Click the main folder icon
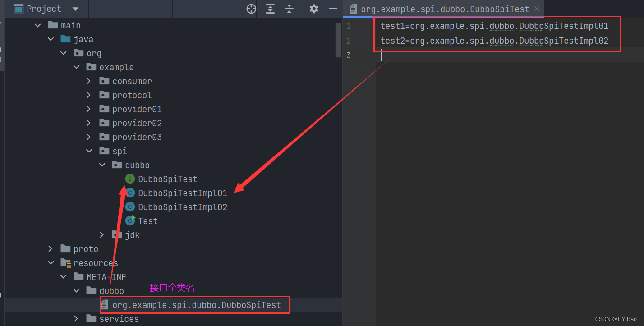 tap(53, 25)
